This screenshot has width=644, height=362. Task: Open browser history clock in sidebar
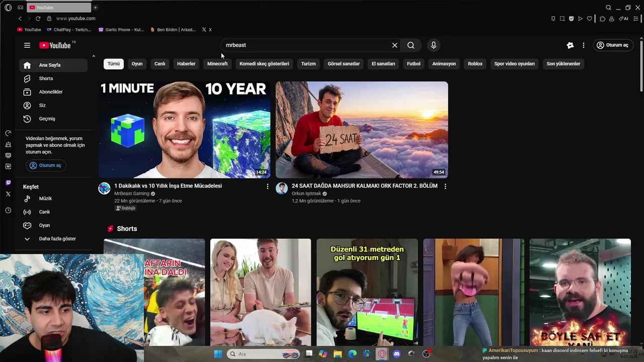point(8,211)
